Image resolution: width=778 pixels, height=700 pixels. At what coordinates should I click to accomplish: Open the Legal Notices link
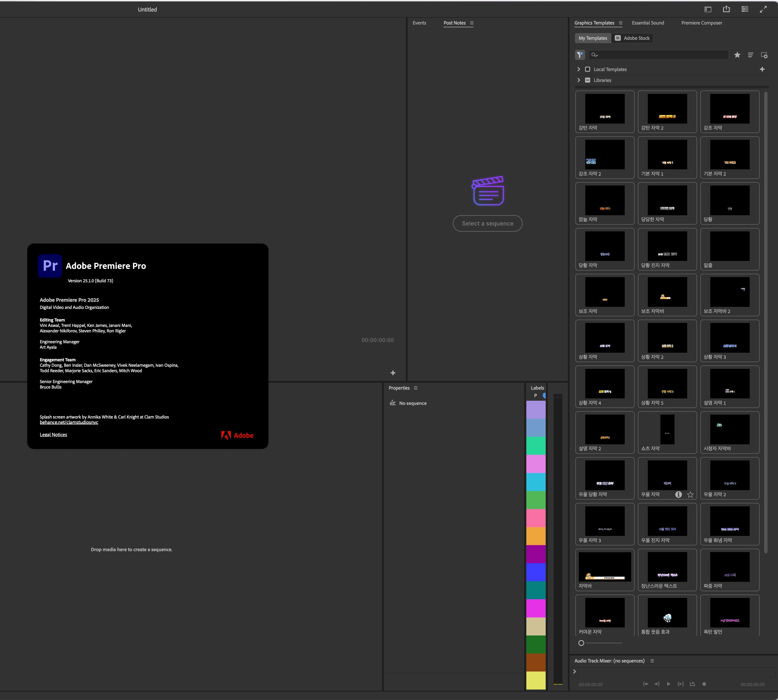point(53,435)
